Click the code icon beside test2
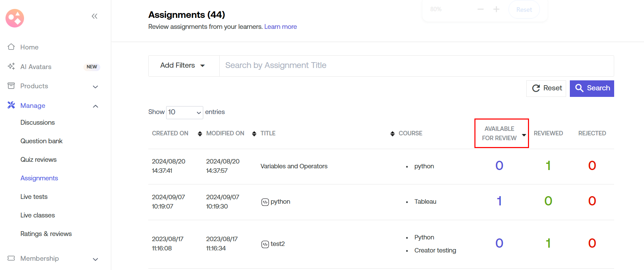Image resolution: width=644 pixels, height=270 pixels. tap(265, 244)
